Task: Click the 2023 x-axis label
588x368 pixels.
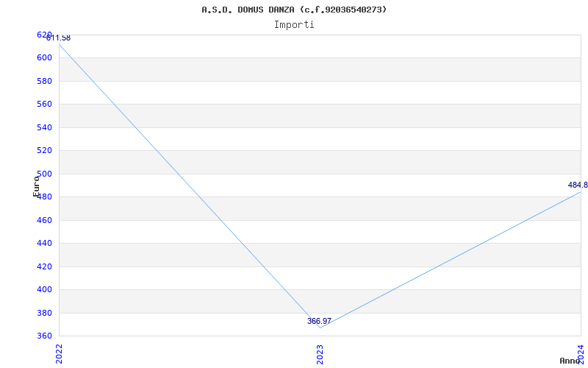Action: [x=320, y=354]
